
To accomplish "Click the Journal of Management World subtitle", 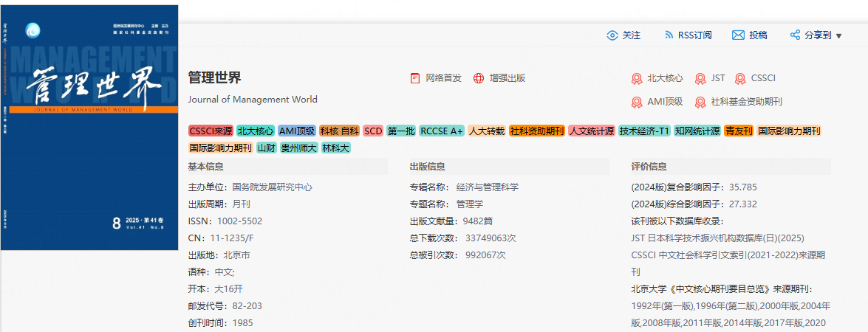I will 253,100.
